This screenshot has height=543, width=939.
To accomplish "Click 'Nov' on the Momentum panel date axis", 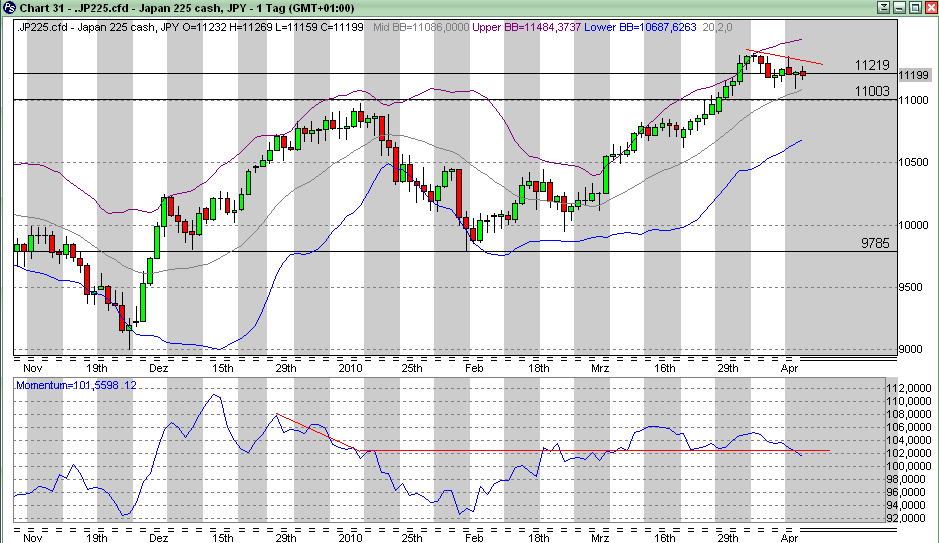I will tap(32, 538).
